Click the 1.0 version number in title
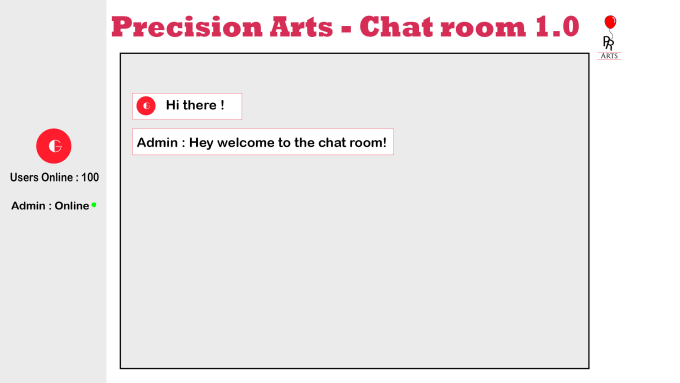The height and width of the screenshot is (383, 680). [557, 27]
